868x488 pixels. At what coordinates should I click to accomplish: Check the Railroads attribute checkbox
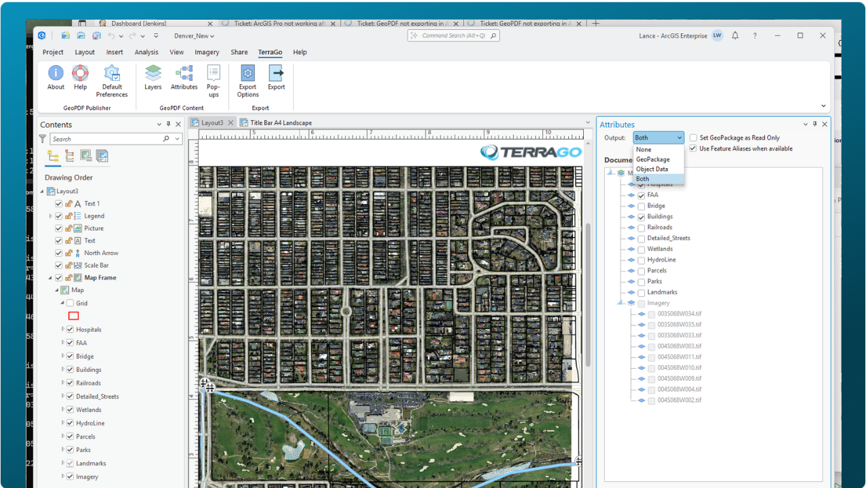point(642,228)
